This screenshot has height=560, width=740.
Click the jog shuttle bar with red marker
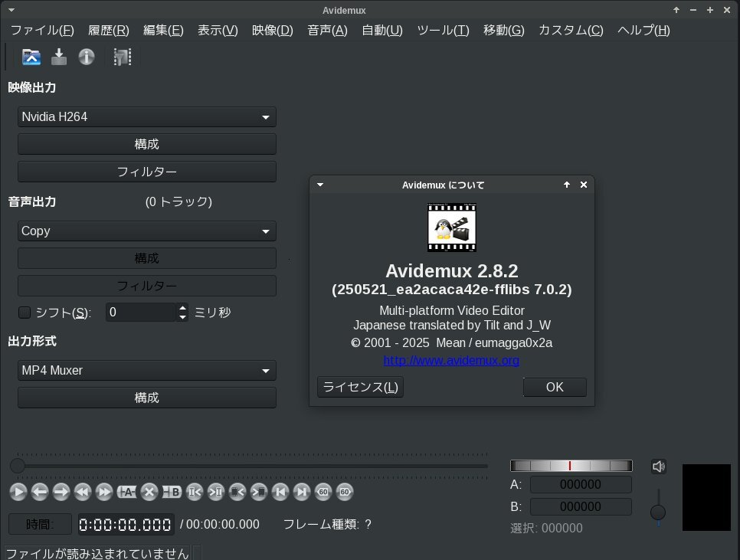point(571,466)
